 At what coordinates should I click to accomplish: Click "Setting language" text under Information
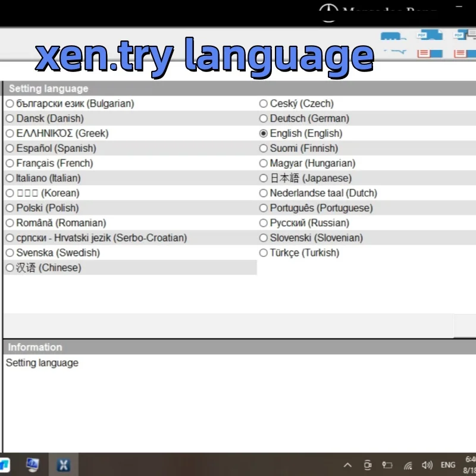[x=42, y=363]
